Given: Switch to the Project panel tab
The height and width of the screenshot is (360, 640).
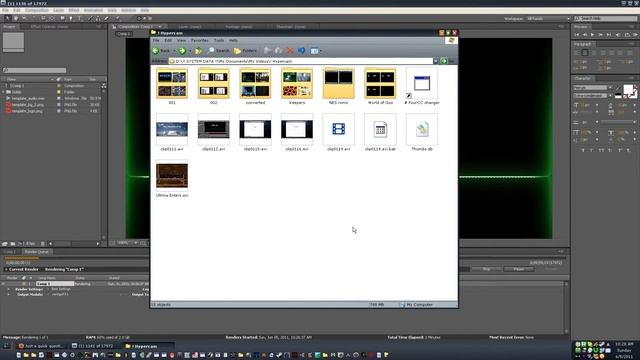Looking at the screenshot, I should coord(9,27).
